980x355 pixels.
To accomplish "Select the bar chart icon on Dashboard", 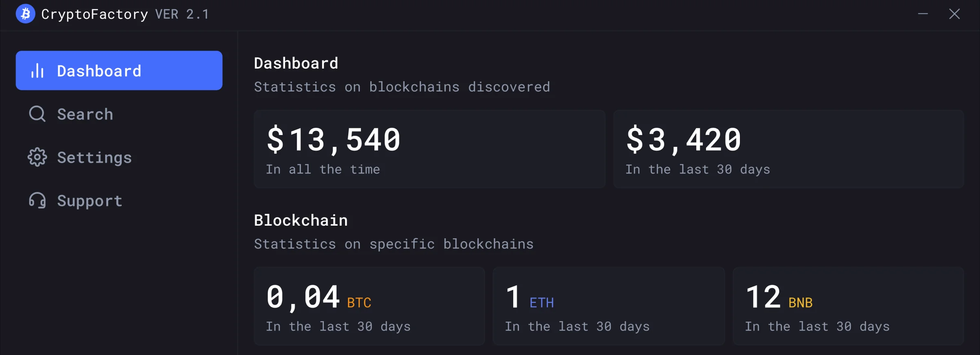I will pos(37,71).
